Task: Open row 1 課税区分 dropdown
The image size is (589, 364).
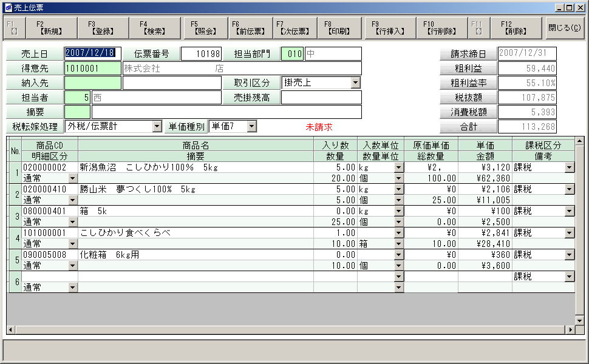Action: 569,167
